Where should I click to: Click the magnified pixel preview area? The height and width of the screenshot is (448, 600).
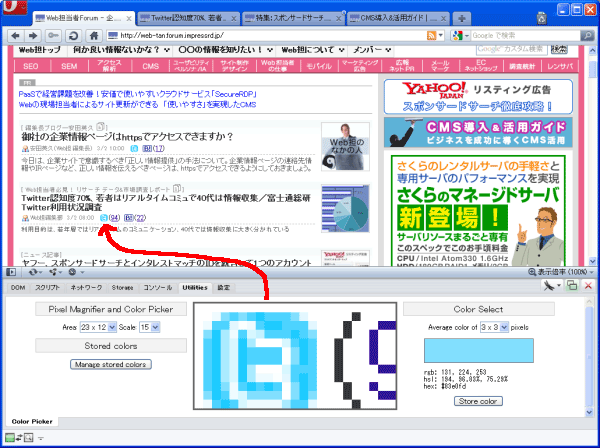click(x=295, y=356)
